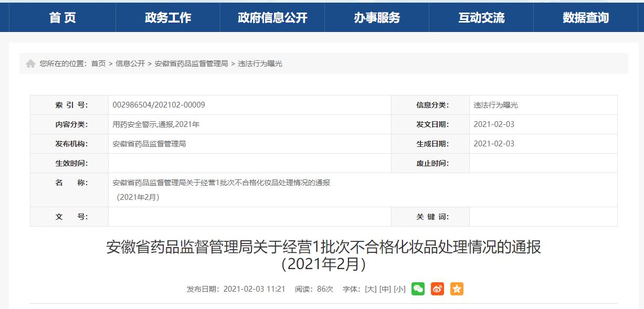This screenshot has height=309, width=644.
Task: Click the orange star favorite icon
Action: pyautogui.click(x=457, y=289)
